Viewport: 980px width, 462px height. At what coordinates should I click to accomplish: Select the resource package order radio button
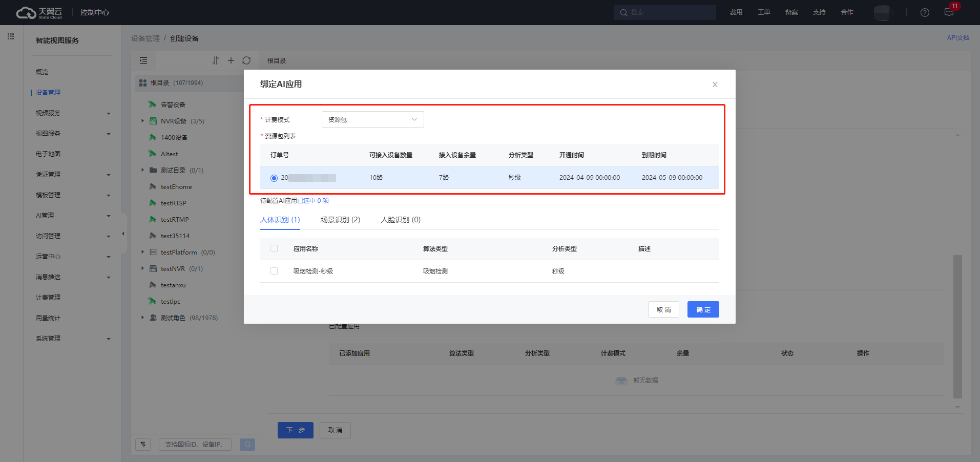274,178
